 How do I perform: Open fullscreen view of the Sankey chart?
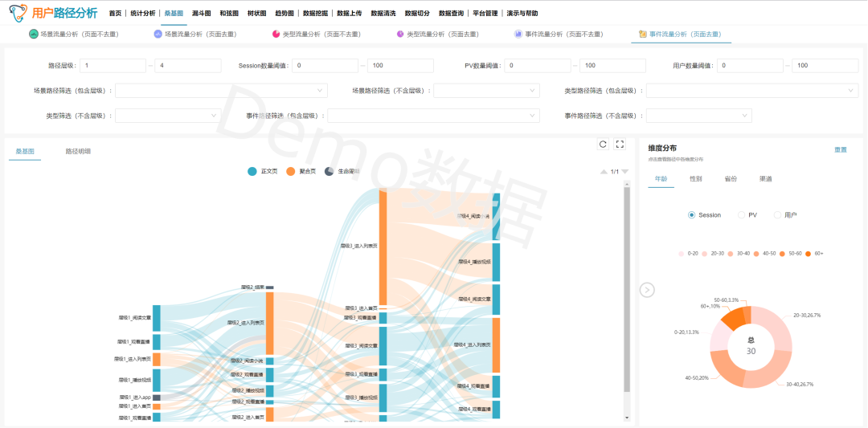click(620, 145)
